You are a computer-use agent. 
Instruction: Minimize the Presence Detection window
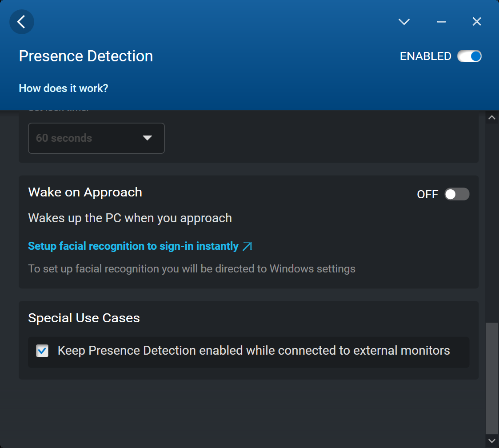(441, 21)
